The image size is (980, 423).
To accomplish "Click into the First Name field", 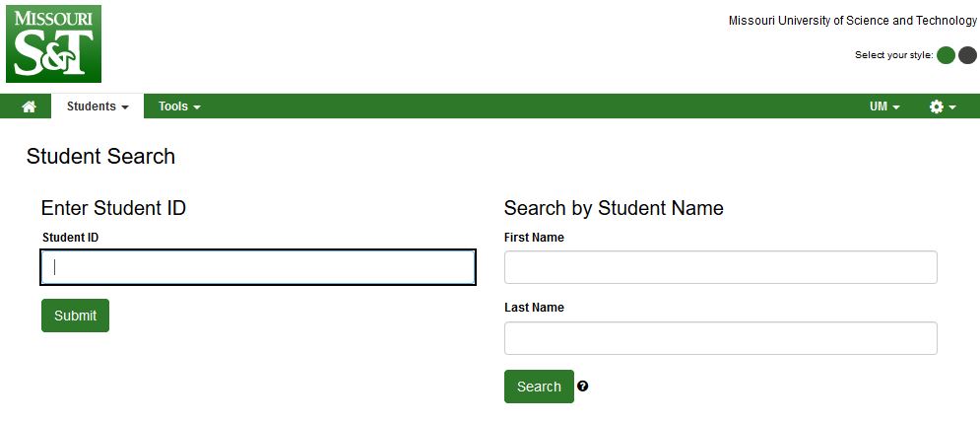I will point(721,267).
